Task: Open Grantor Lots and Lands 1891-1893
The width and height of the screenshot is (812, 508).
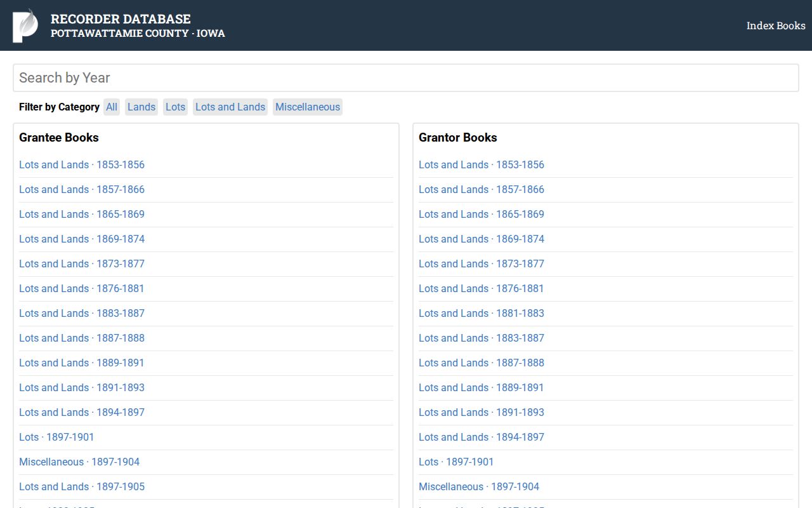Action: pyautogui.click(x=481, y=412)
